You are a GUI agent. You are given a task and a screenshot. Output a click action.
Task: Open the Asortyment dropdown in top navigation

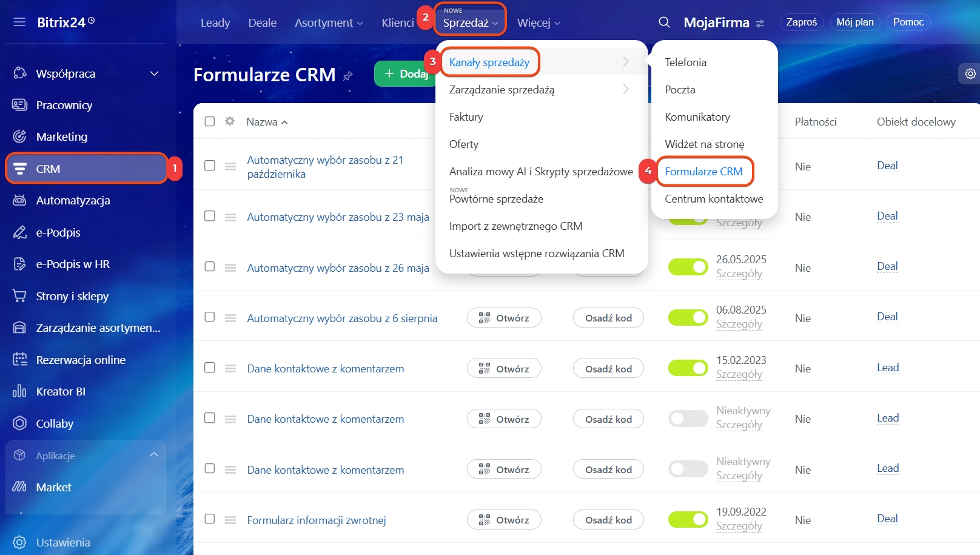[x=329, y=22]
